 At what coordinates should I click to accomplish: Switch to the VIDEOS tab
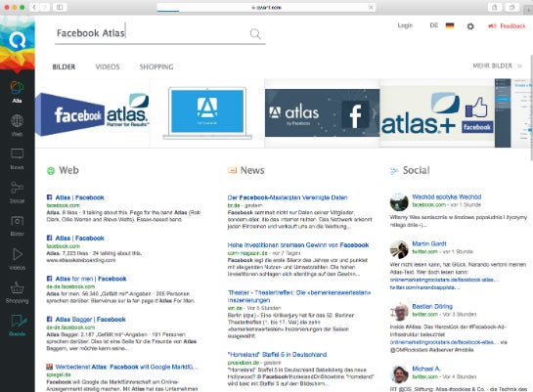point(108,66)
